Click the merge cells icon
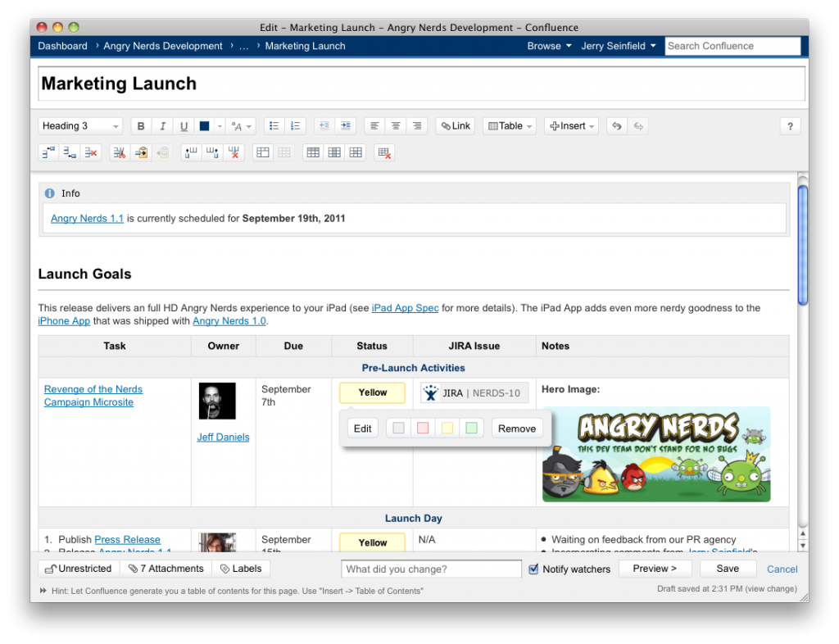Viewport: 839px width, 644px height. tap(263, 153)
